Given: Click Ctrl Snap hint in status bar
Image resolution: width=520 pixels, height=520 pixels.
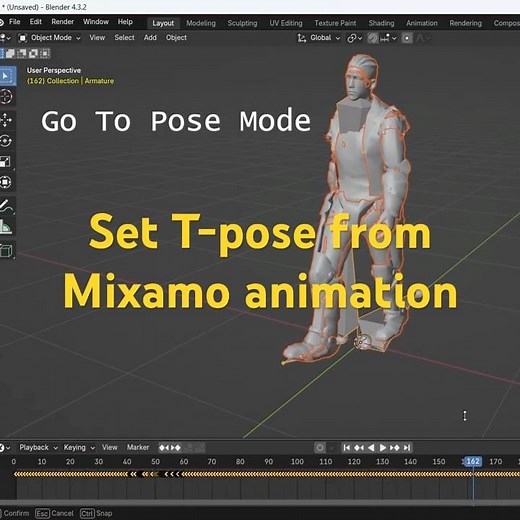Looking at the screenshot, I should click(96, 513).
